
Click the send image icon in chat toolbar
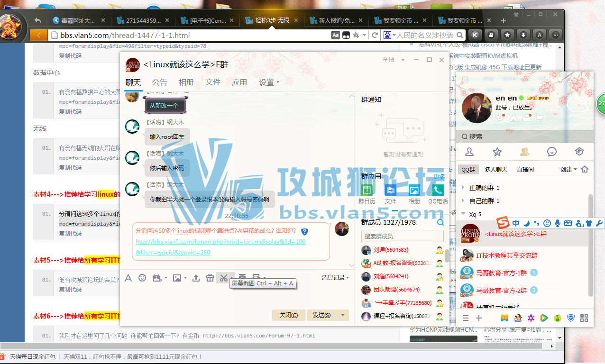point(177,278)
